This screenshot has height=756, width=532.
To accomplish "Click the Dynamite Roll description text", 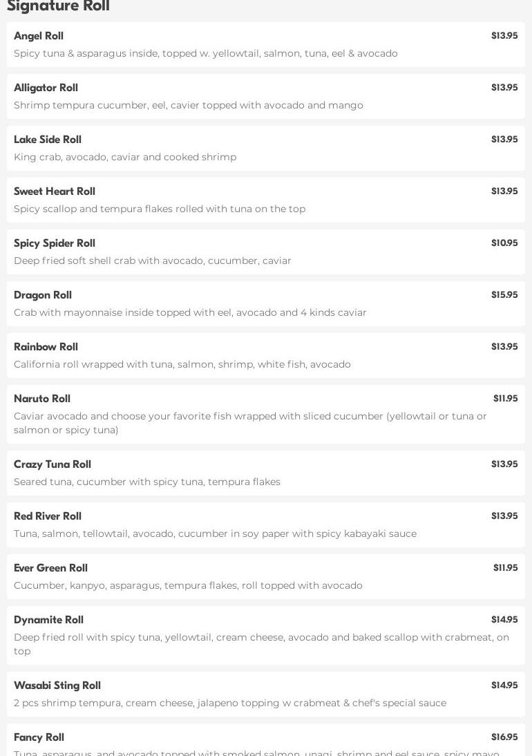I will (261, 644).
